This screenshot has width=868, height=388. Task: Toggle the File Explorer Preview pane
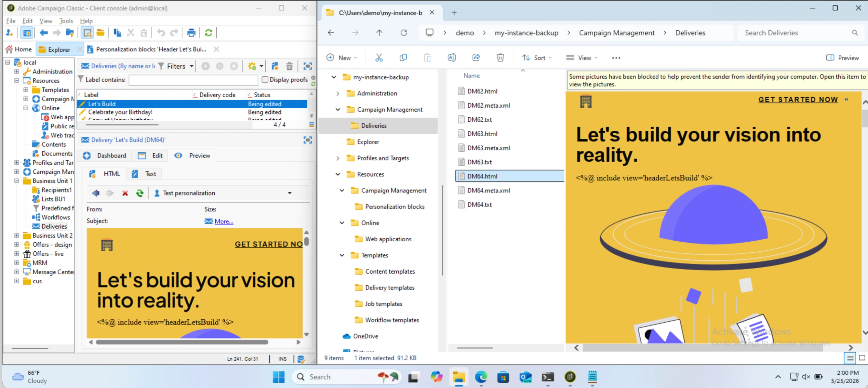(x=842, y=58)
